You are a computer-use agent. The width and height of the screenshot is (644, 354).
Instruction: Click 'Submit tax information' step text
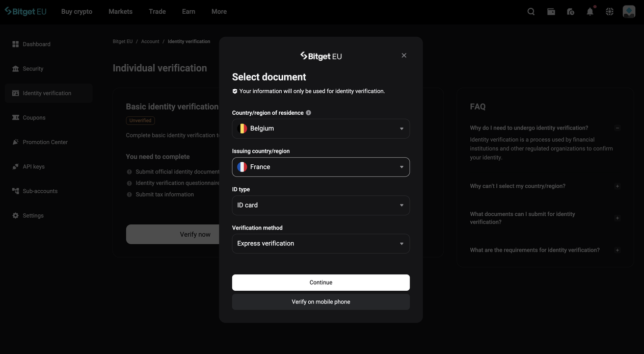pos(165,194)
